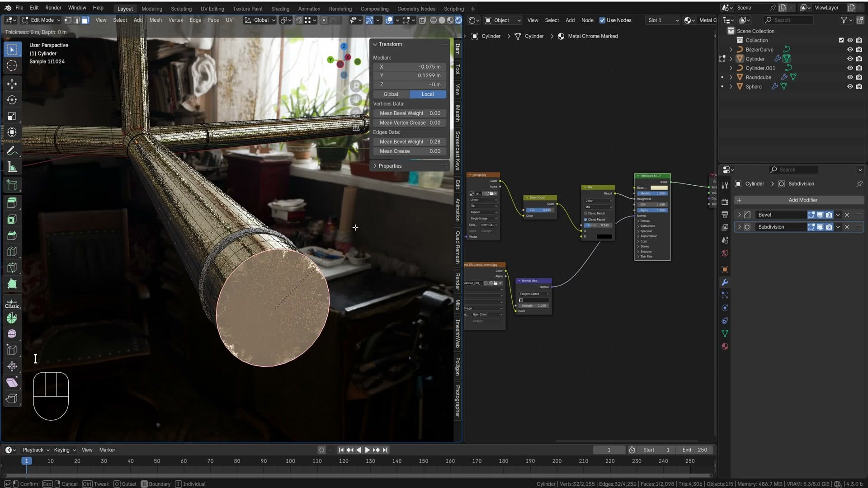This screenshot has height=488, width=868.
Task: Hide the Sphere object in viewport
Action: point(850,87)
